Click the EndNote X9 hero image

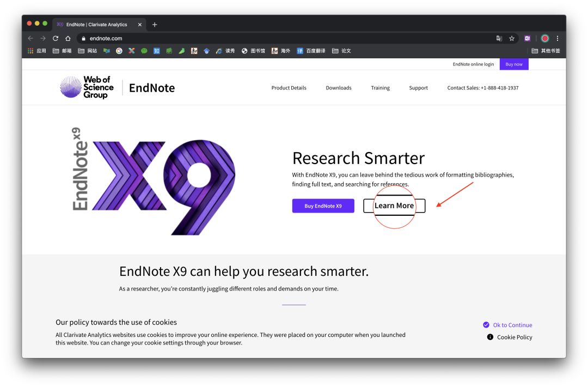tap(154, 183)
